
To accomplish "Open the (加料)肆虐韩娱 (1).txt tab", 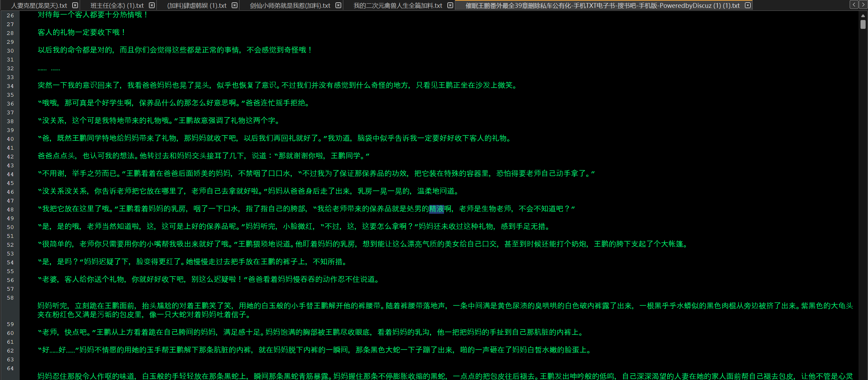I will click(x=197, y=5).
